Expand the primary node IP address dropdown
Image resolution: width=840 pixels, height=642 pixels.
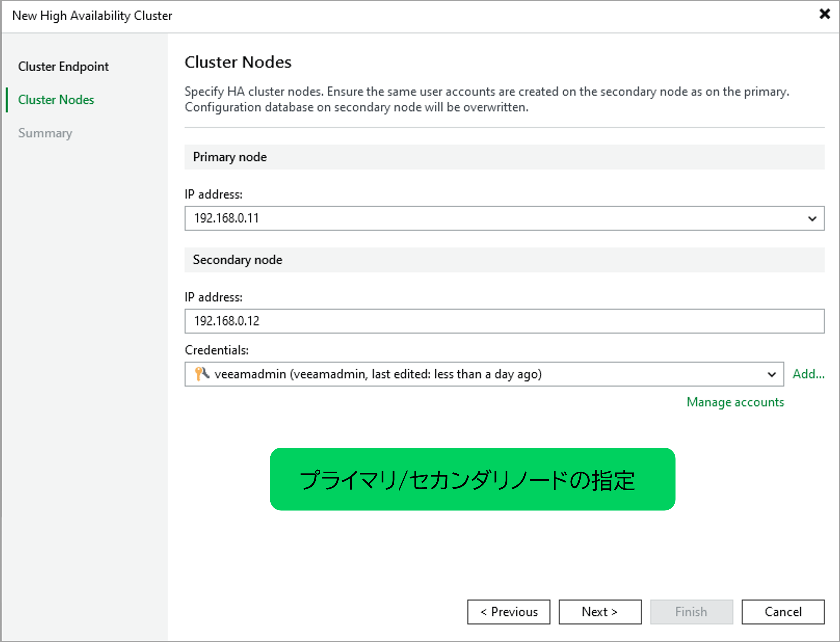point(812,219)
